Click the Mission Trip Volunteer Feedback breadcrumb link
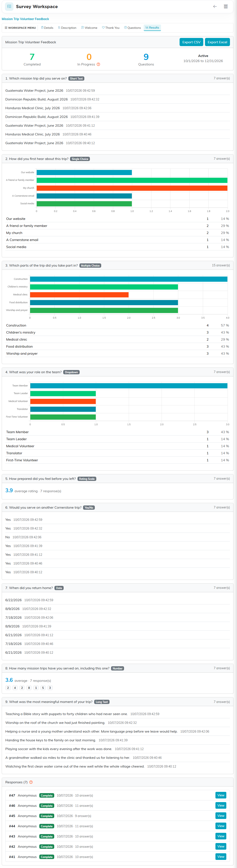Image resolution: width=237 pixels, height=868 pixels. coord(25,19)
